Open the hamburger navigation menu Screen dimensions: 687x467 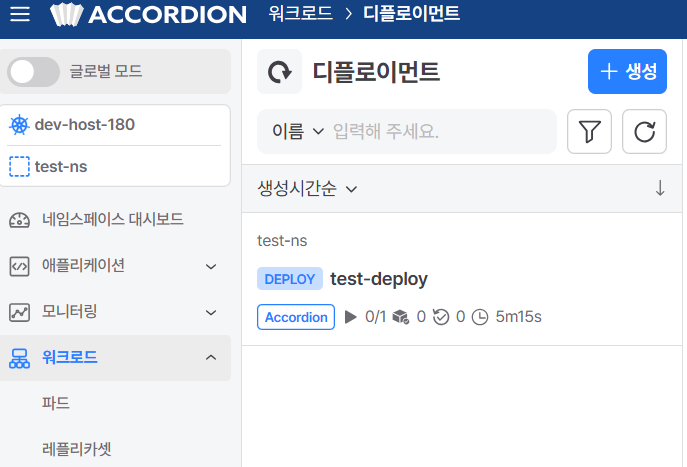click(20, 14)
